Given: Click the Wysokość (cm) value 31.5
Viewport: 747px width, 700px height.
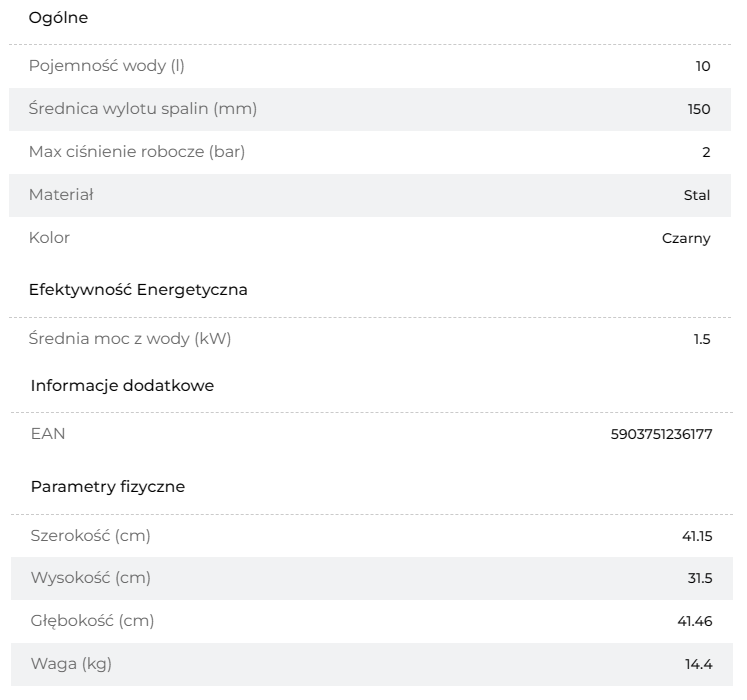Looking at the screenshot, I should (x=700, y=578).
